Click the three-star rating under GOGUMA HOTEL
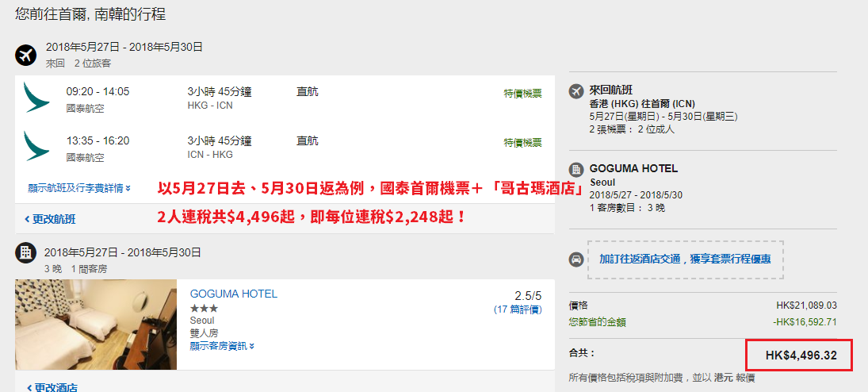Image resolution: width=868 pixels, height=392 pixels. (x=204, y=308)
